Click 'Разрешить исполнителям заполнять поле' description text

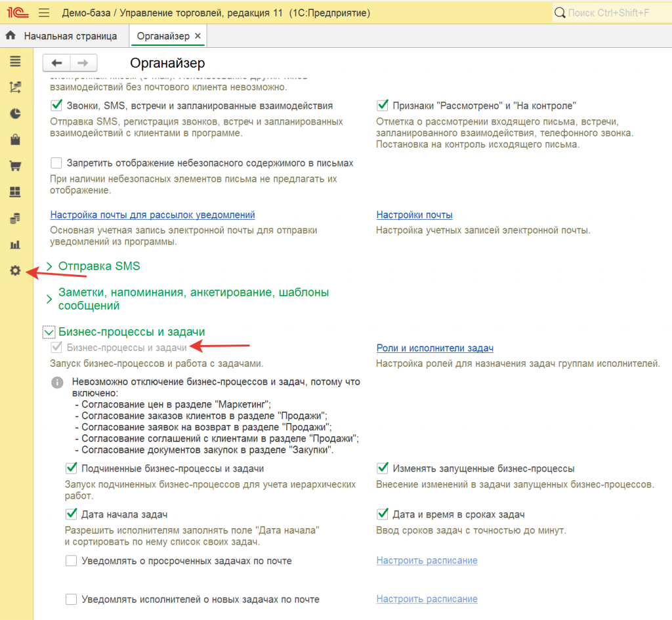coord(192,536)
